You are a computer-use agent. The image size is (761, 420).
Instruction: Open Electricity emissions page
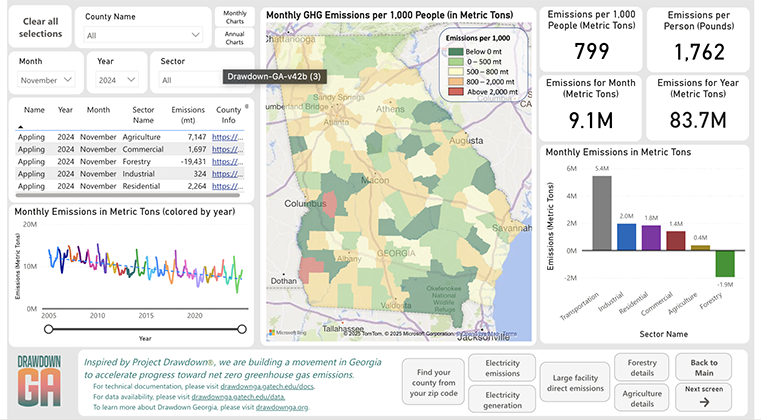(502, 367)
